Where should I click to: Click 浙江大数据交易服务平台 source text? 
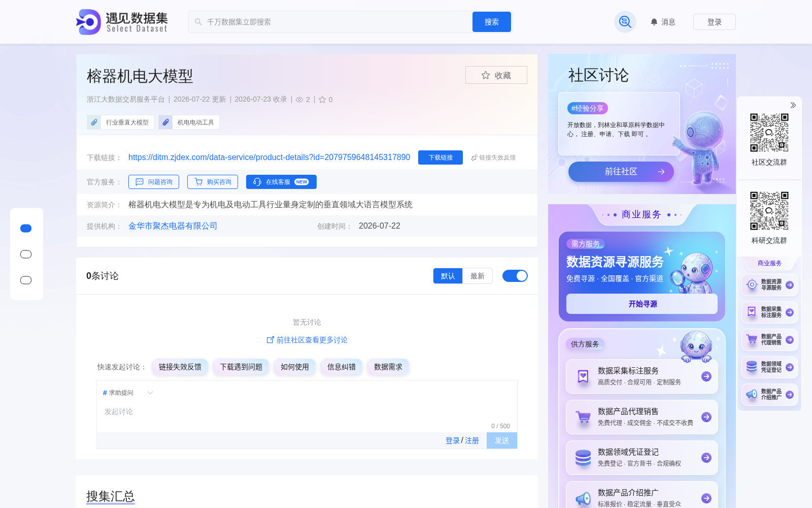click(126, 100)
